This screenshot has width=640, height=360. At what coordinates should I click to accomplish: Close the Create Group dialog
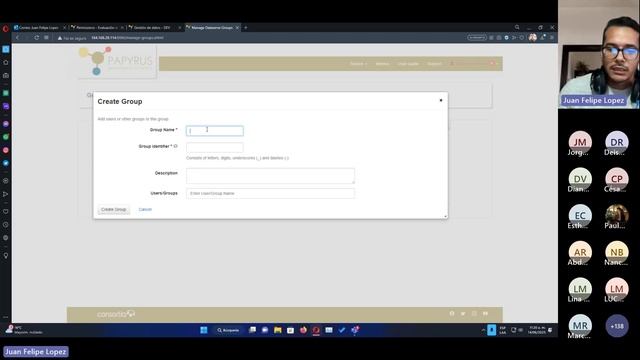point(441,100)
